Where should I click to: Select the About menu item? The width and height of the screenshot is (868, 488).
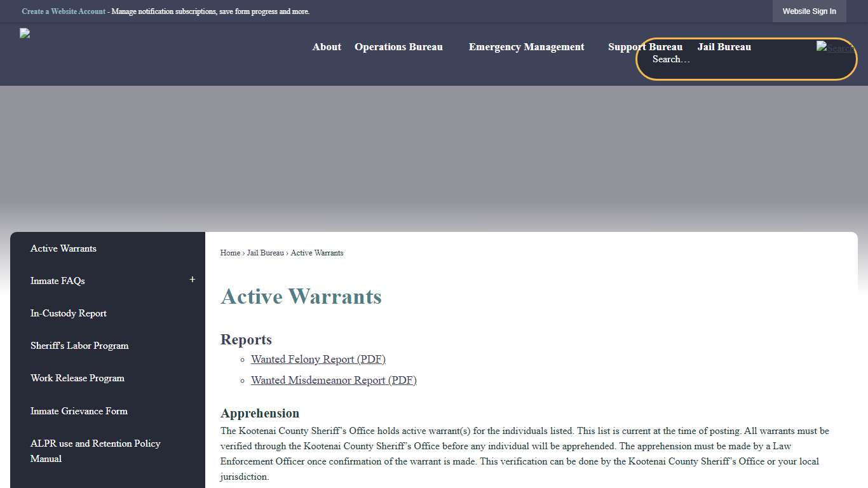point(326,46)
